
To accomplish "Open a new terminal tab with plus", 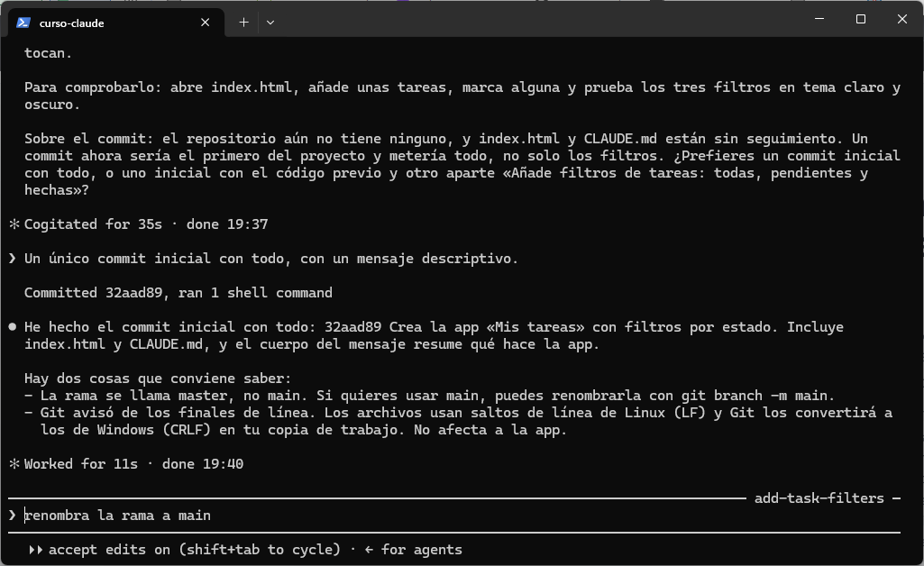I will tap(243, 23).
